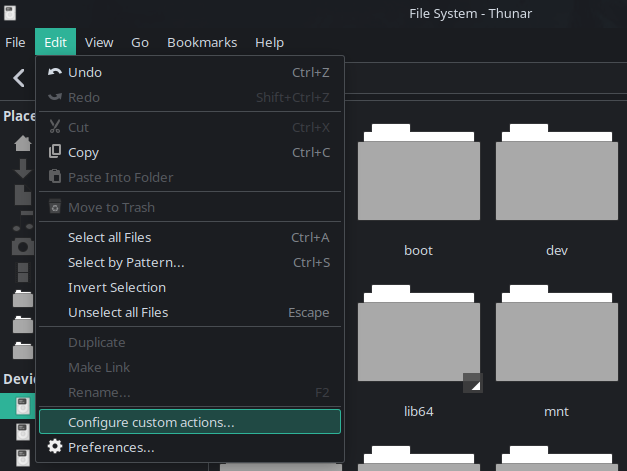Click the lib64 folder label
Image resolution: width=627 pixels, height=471 pixels.
coord(419,411)
